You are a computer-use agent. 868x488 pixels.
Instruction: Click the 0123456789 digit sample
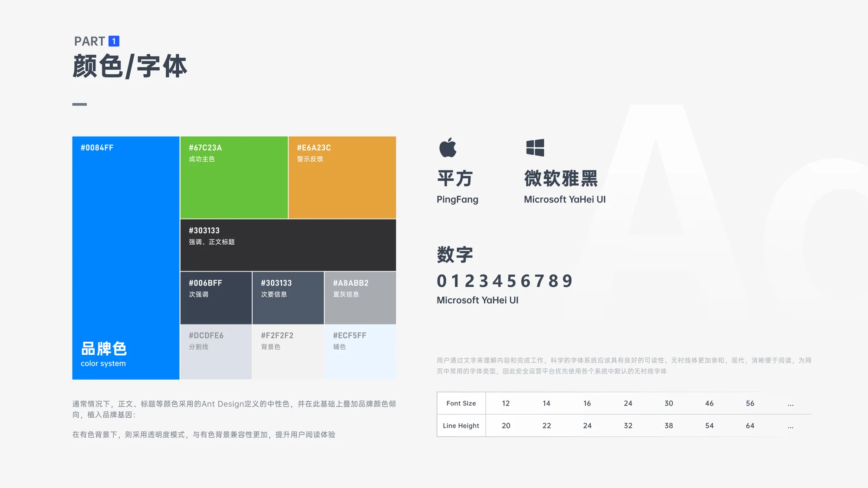point(505,281)
